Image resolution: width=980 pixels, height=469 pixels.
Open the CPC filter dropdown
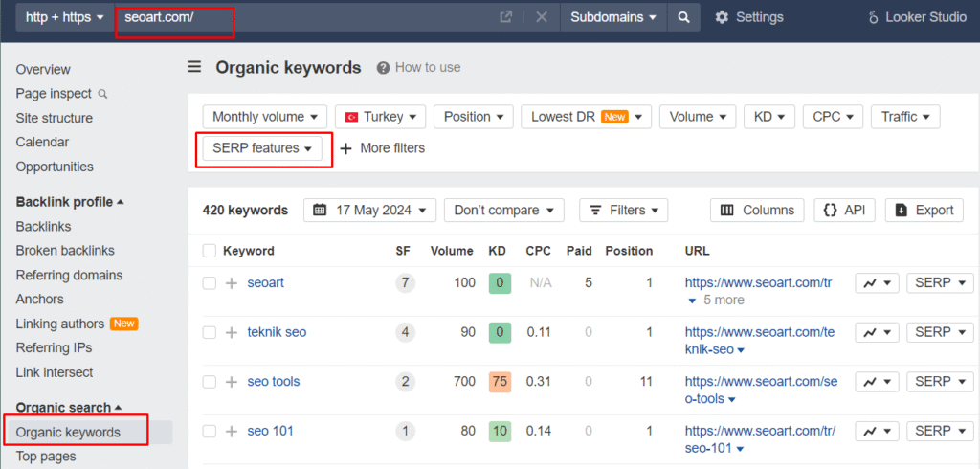click(x=833, y=117)
